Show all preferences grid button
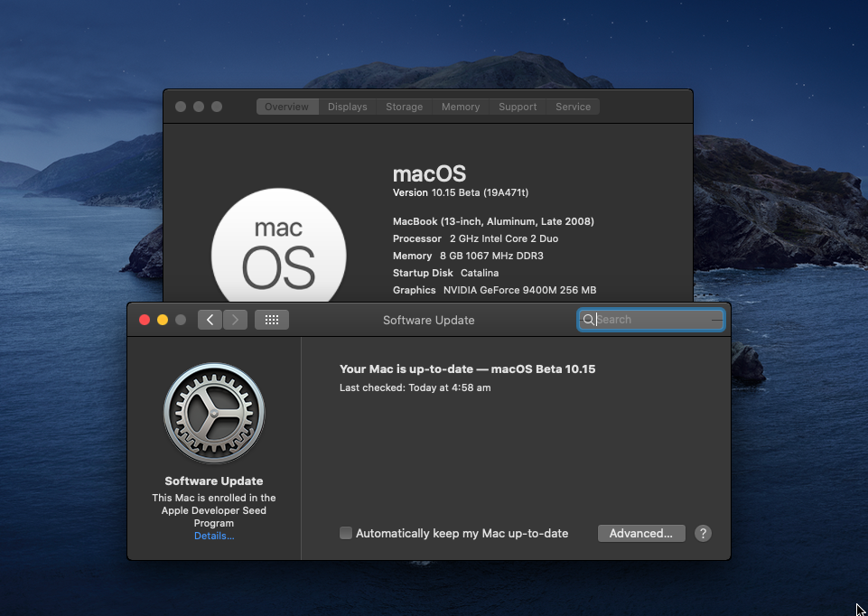This screenshot has height=616, width=868. pos(272,320)
